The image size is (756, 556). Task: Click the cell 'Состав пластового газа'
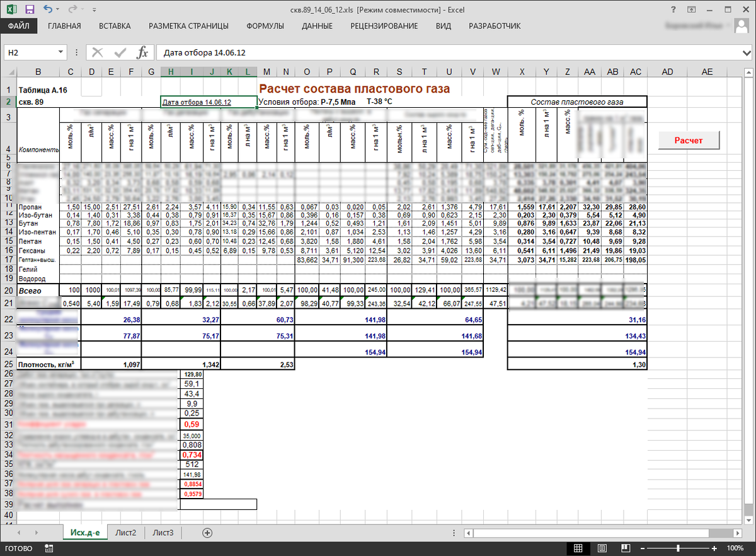(577, 101)
